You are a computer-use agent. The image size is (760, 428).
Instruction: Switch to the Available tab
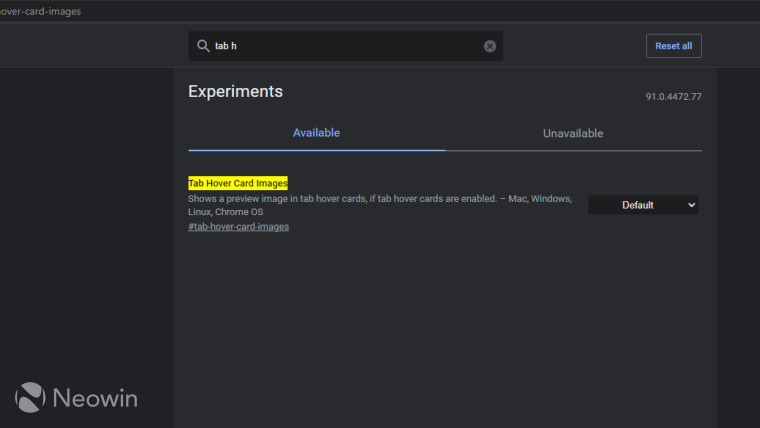[x=317, y=133]
